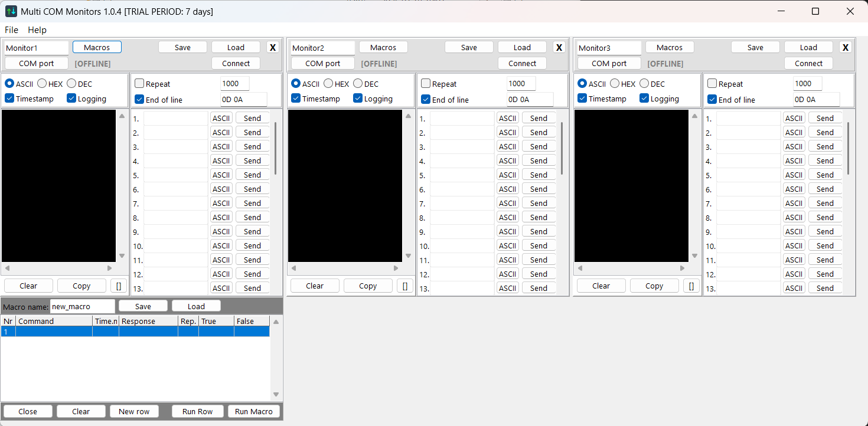Open COM port selector in Monitor2
Viewport: 868px width, 426px height.
click(323, 64)
